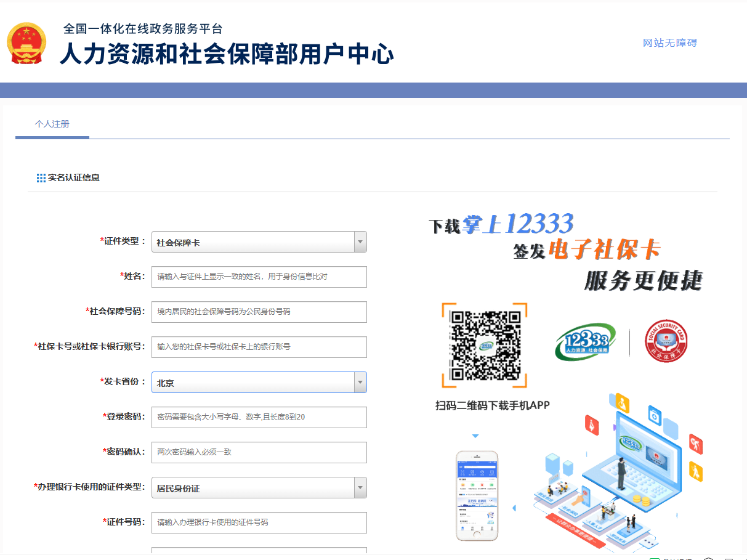Click the national emblem logo

(26, 44)
